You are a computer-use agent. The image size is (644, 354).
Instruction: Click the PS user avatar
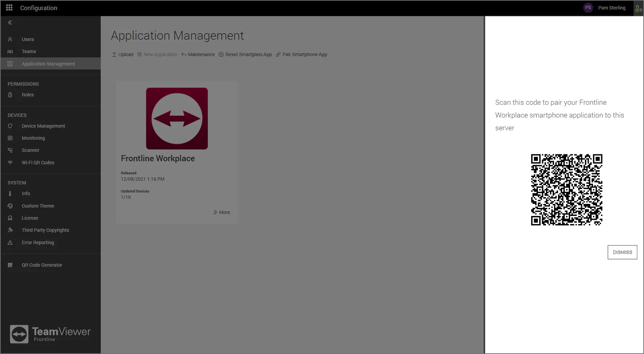coord(588,8)
